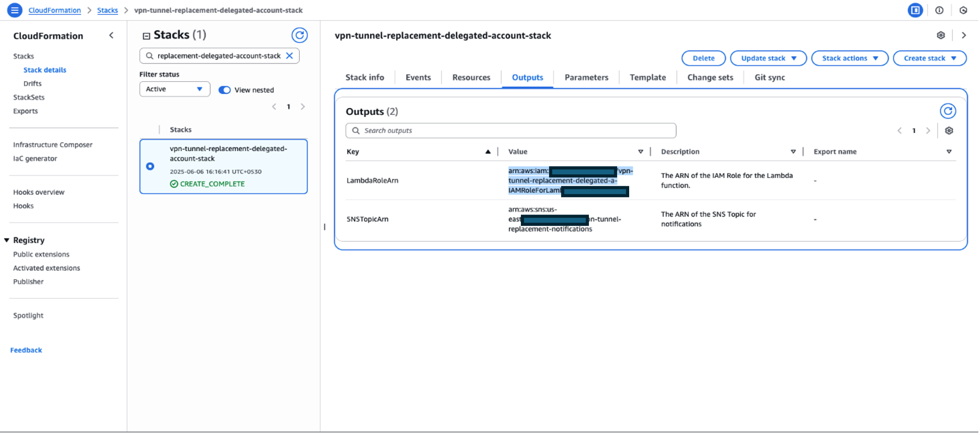Expand the Create stack dropdown
This screenshot has width=980, height=435.
(929, 58)
